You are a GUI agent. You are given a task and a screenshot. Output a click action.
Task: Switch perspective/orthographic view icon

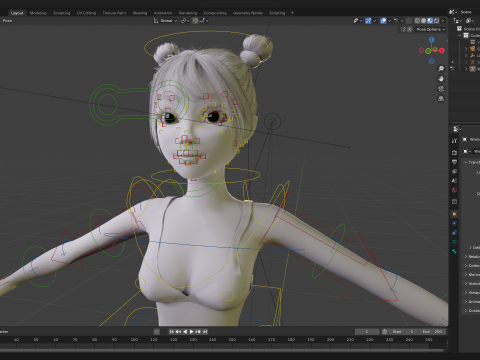point(441,99)
